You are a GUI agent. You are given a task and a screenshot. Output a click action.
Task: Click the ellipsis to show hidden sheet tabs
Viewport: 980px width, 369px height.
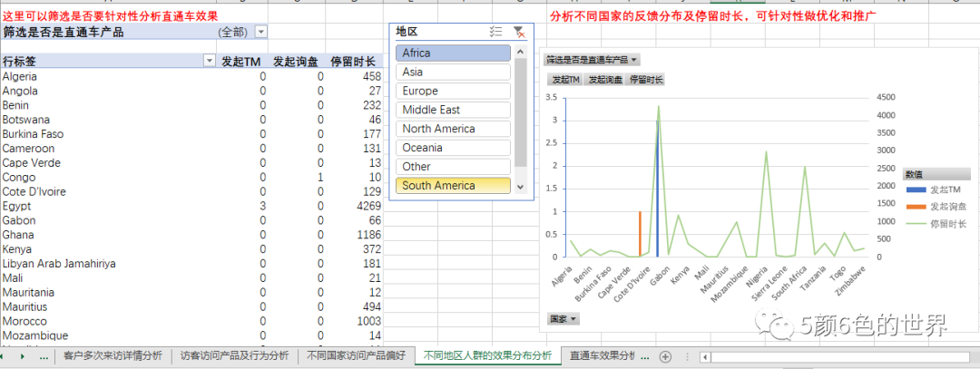click(44, 356)
